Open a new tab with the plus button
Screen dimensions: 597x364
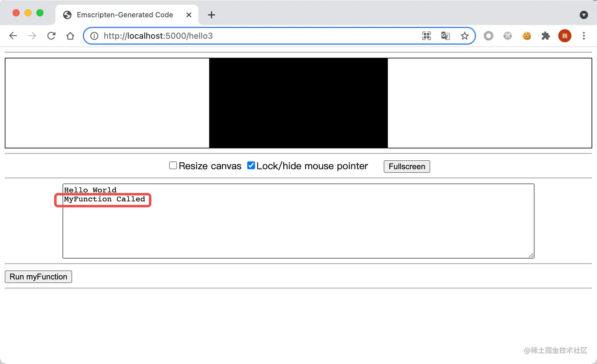pyautogui.click(x=211, y=15)
